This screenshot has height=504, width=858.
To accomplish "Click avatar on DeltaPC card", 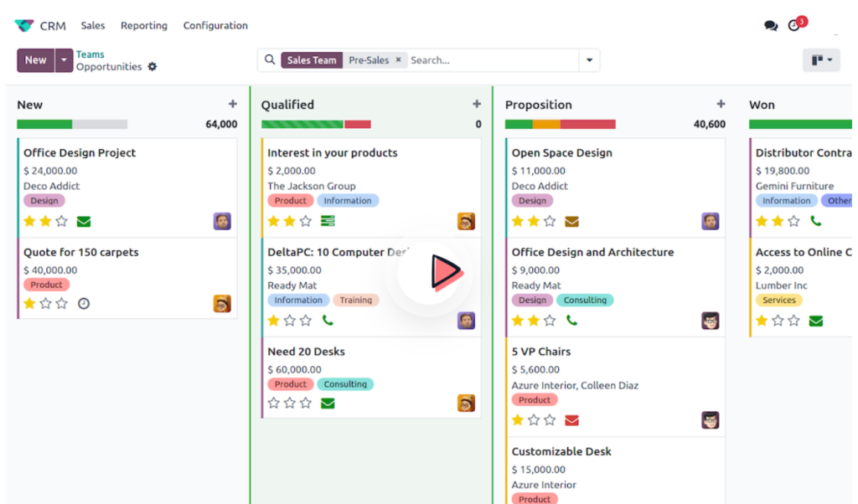I will pos(466,321).
